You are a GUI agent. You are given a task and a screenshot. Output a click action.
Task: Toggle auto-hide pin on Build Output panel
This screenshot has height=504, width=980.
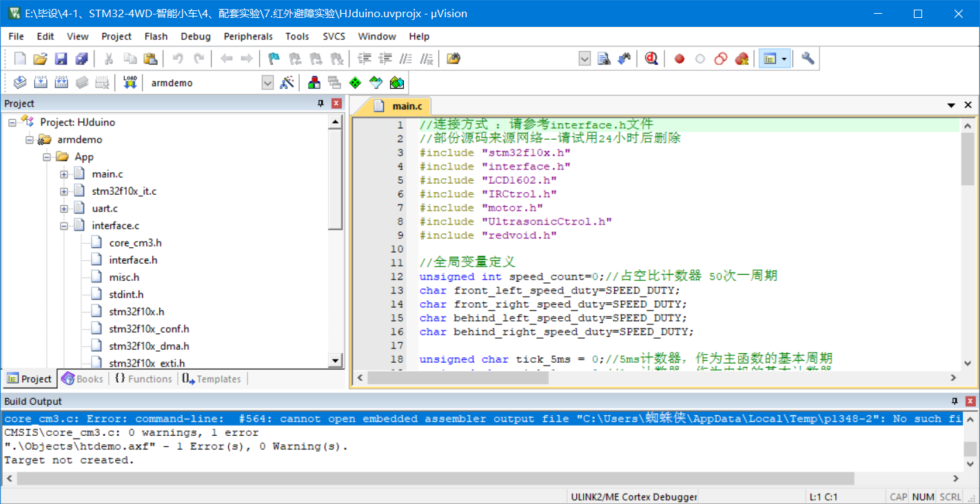(954, 401)
